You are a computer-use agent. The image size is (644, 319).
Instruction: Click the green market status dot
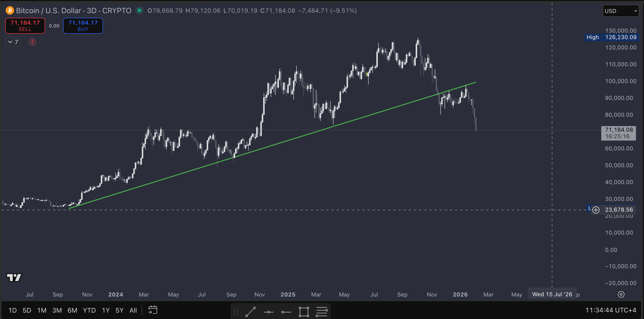[x=140, y=10]
